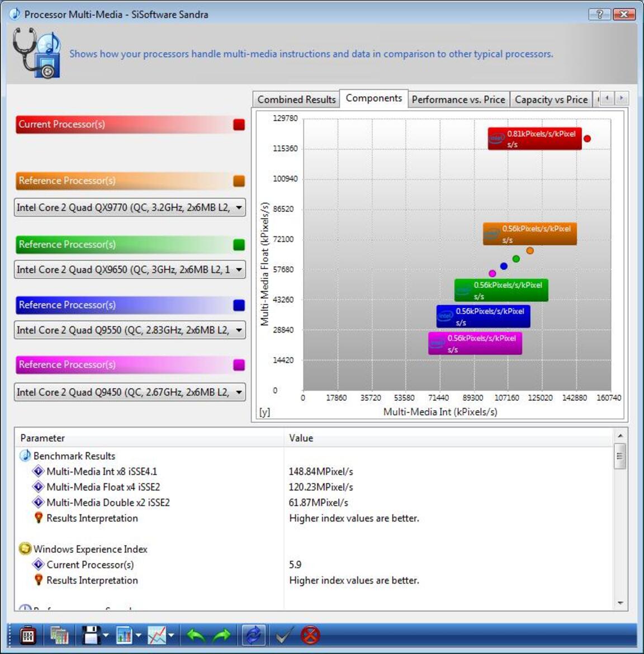Screen dimensions: 644x654
Task: Click the line graph icon
Action: pos(157,635)
